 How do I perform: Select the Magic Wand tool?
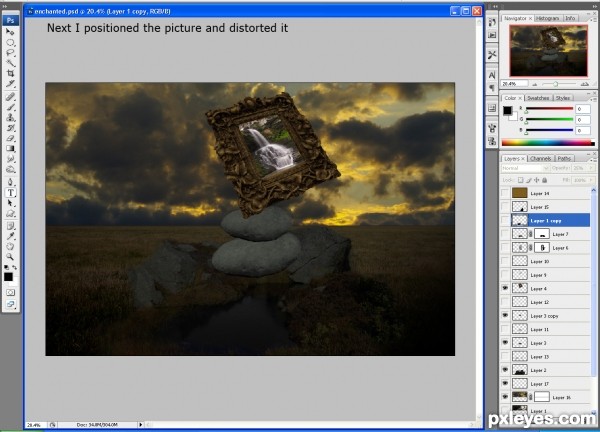click(x=10, y=63)
